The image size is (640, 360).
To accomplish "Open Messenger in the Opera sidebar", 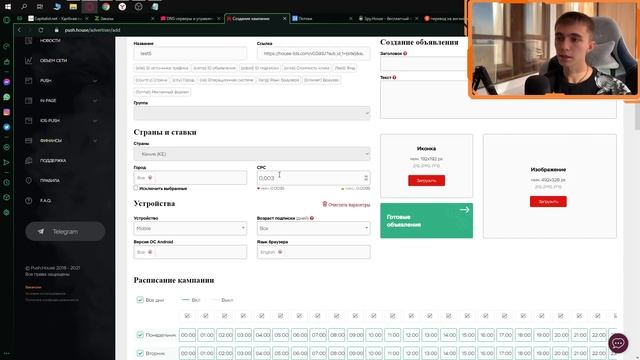I will 7,82.
